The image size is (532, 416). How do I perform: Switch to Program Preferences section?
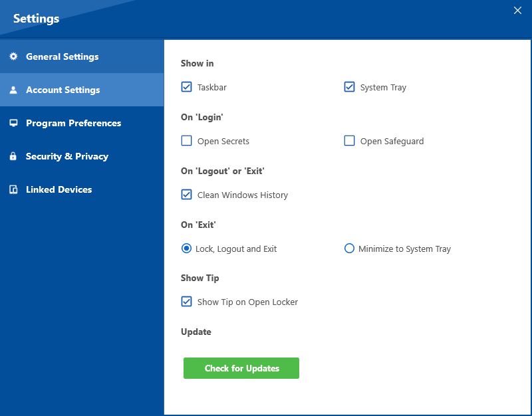(73, 123)
